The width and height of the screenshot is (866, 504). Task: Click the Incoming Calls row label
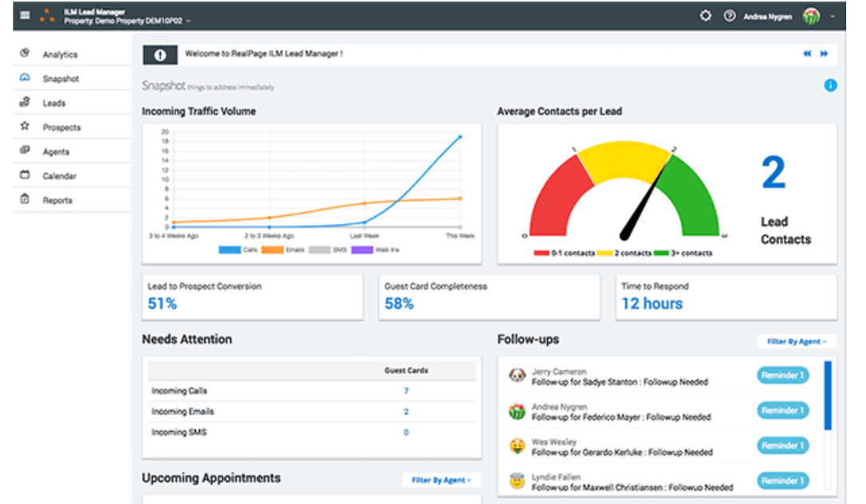179,391
